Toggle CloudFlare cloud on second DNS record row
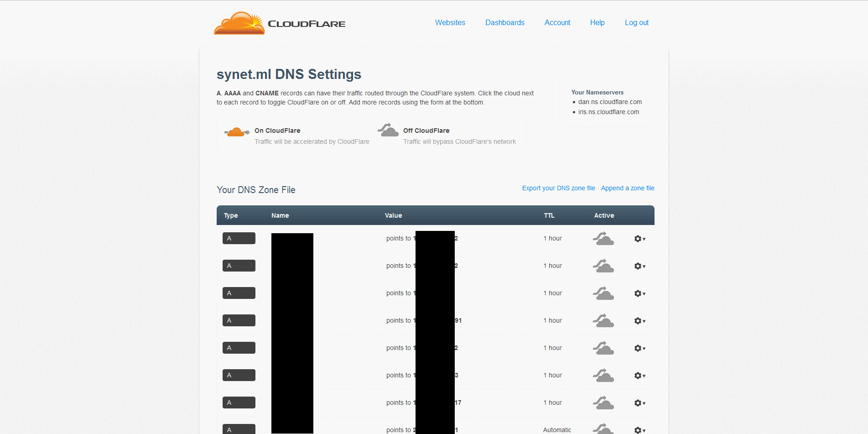This screenshot has height=434, width=868. pos(603,266)
